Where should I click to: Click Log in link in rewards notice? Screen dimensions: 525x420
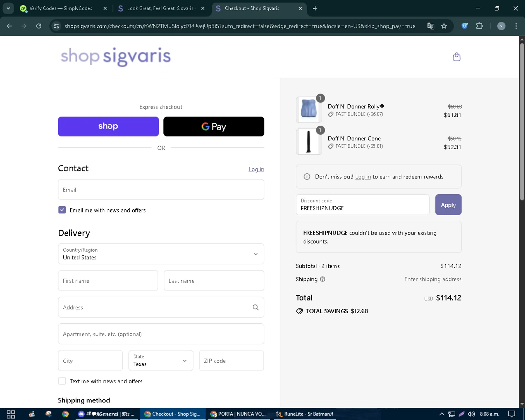pyautogui.click(x=363, y=177)
